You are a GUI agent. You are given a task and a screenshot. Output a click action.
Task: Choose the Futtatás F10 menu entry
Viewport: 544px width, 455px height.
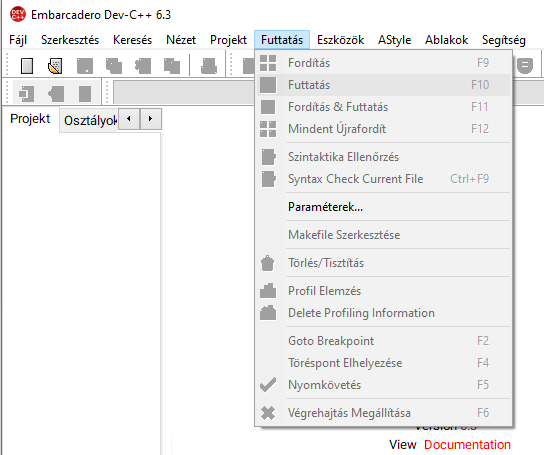click(383, 85)
